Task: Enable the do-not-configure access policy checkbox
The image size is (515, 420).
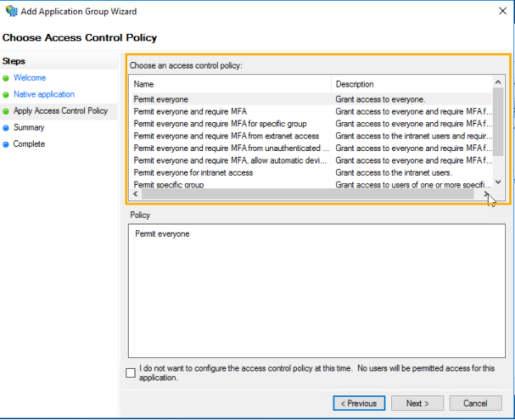Action: click(x=130, y=373)
